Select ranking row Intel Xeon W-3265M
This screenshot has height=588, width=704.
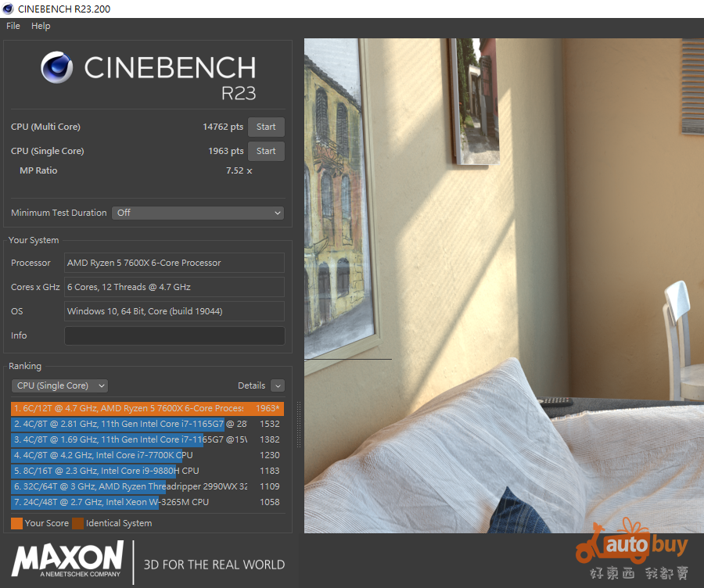(x=147, y=502)
